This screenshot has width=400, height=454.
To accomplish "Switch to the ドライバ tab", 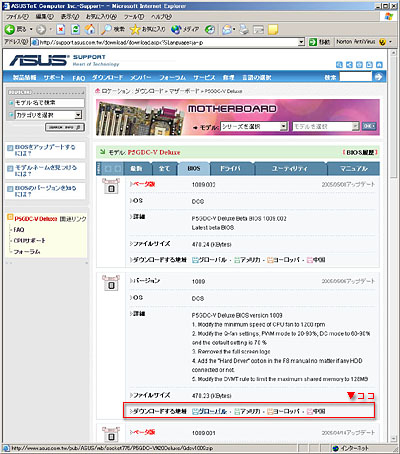I will (x=230, y=169).
